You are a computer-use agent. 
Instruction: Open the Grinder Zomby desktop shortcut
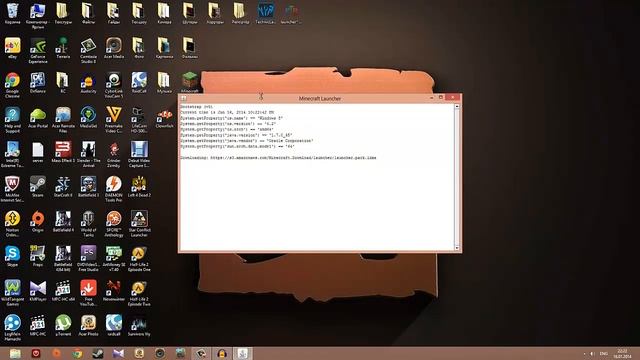(113, 155)
